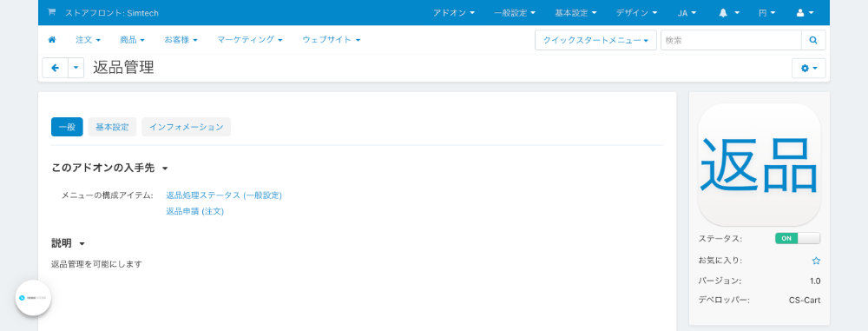Add add-on to favorites with star icon

click(816, 261)
